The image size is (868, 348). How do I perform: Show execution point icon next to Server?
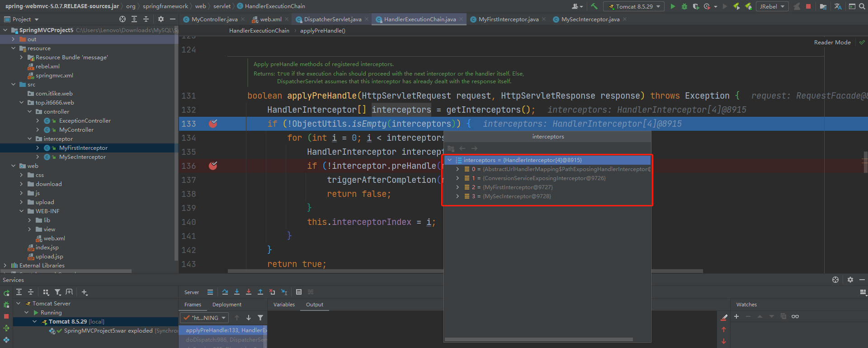[x=210, y=292]
